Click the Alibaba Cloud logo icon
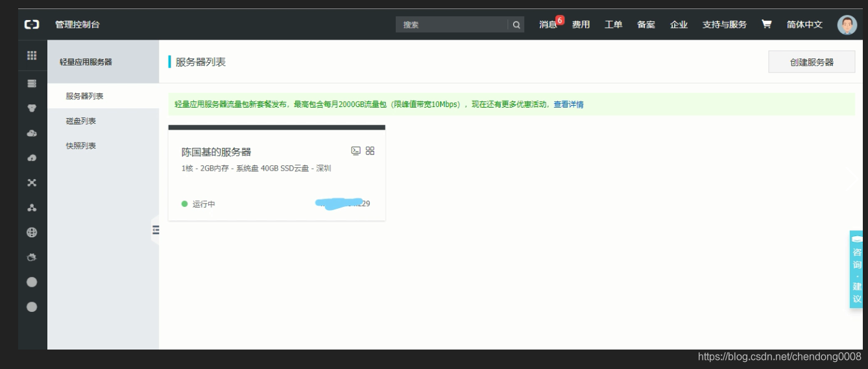868x369 pixels. tap(31, 25)
